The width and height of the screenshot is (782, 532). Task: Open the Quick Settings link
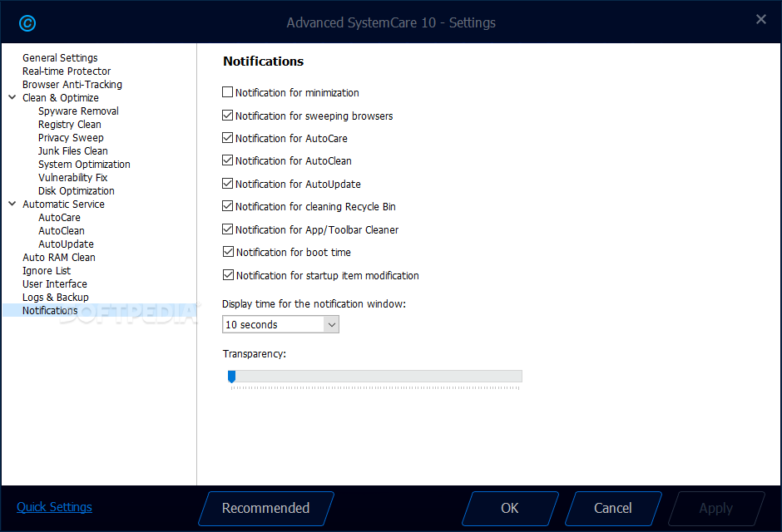tap(54, 507)
